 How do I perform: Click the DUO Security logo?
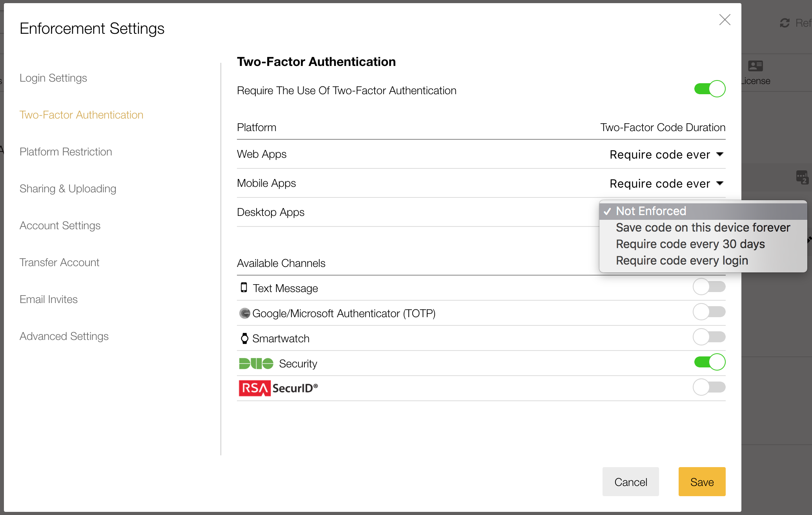coord(256,363)
